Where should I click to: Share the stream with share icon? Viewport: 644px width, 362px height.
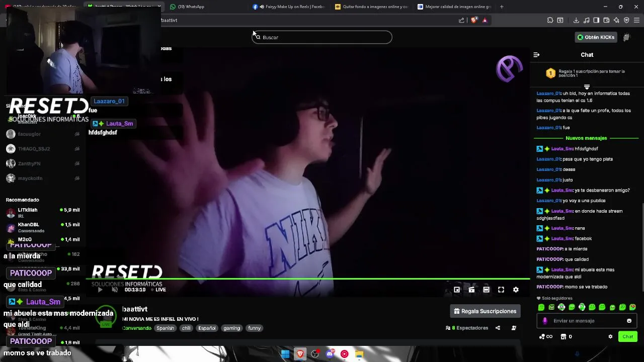coord(498,328)
